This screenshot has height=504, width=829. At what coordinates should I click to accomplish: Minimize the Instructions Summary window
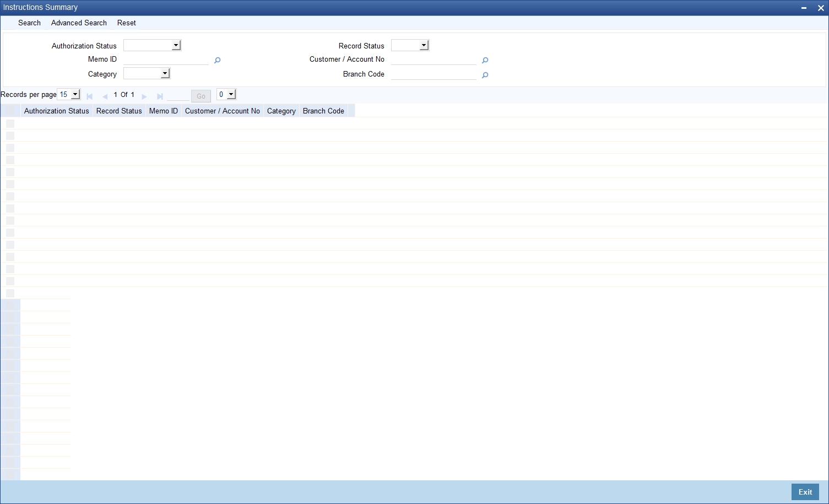804,8
